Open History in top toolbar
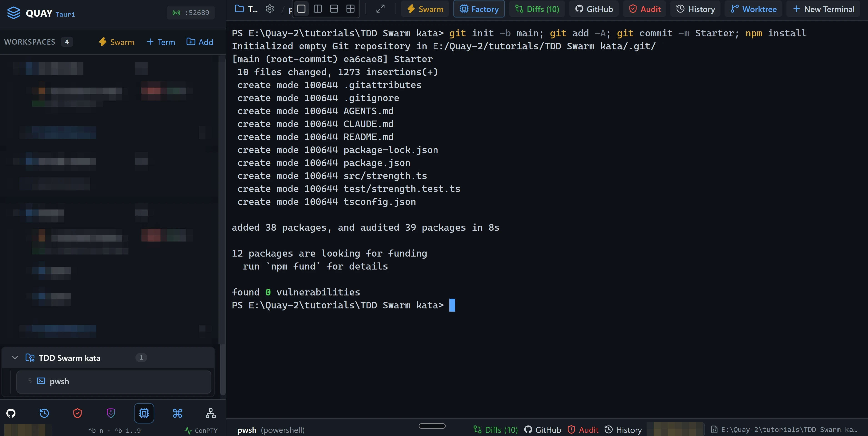Image resolution: width=868 pixels, height=436 pixels. [695, 9]
